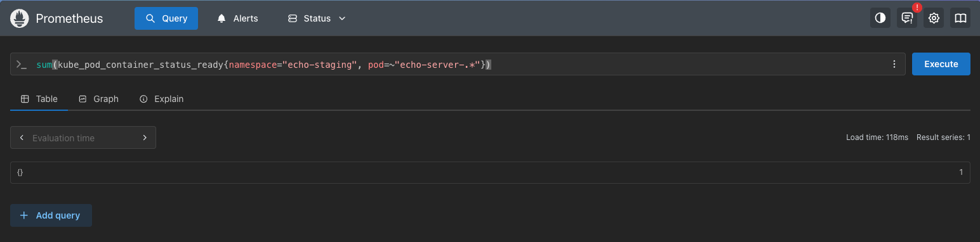Image resolution: width=980 pixels, height=242 pixels.
Task: Click the query prompt icon
Action: (x=22, y=64)
